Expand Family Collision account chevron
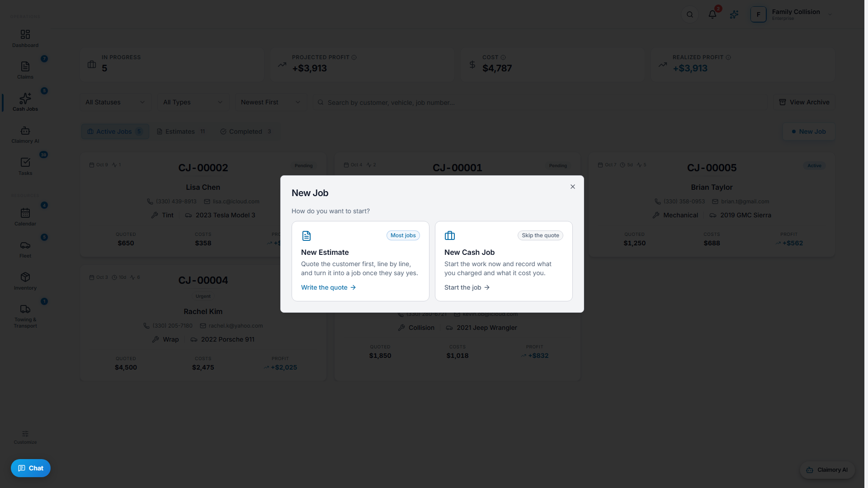 tap(830, 14)
